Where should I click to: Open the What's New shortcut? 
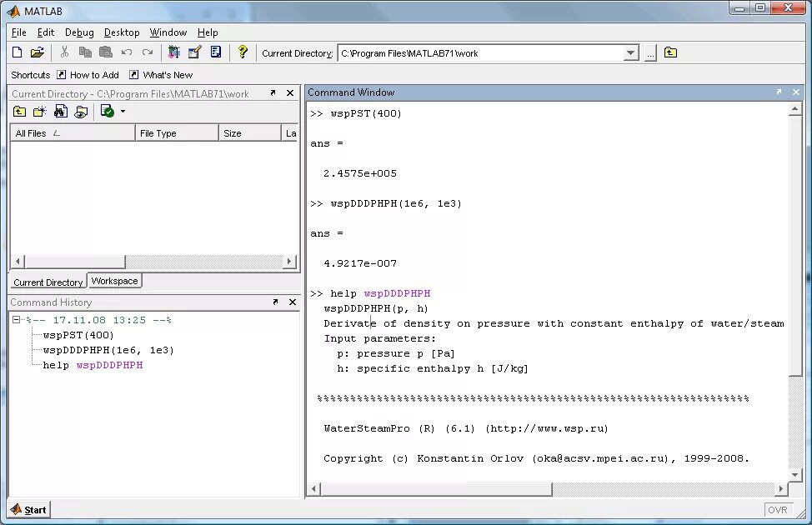(x=161, y=75)
